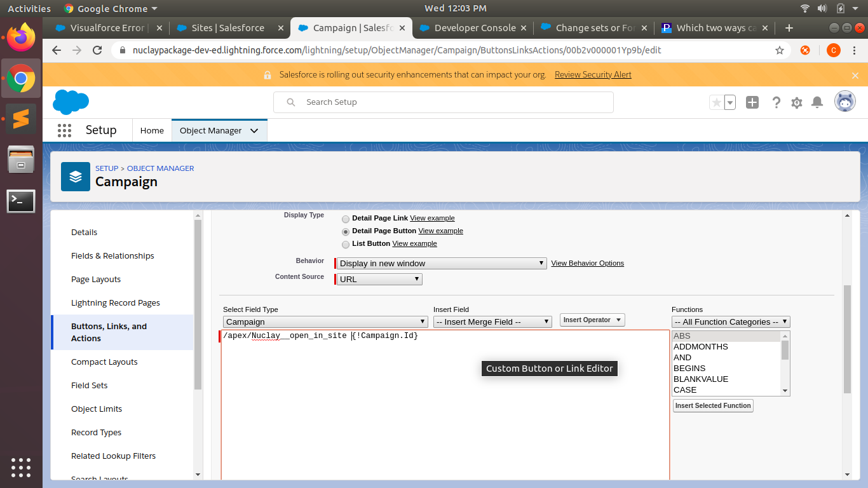
Task: Expand the Behavior dropdown
Action: coord(442,263)
